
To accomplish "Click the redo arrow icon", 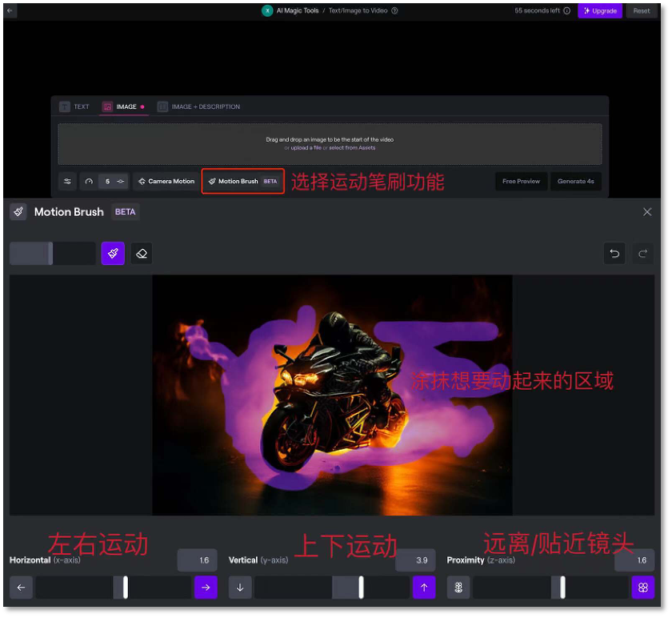I will (x=642, y=254).
